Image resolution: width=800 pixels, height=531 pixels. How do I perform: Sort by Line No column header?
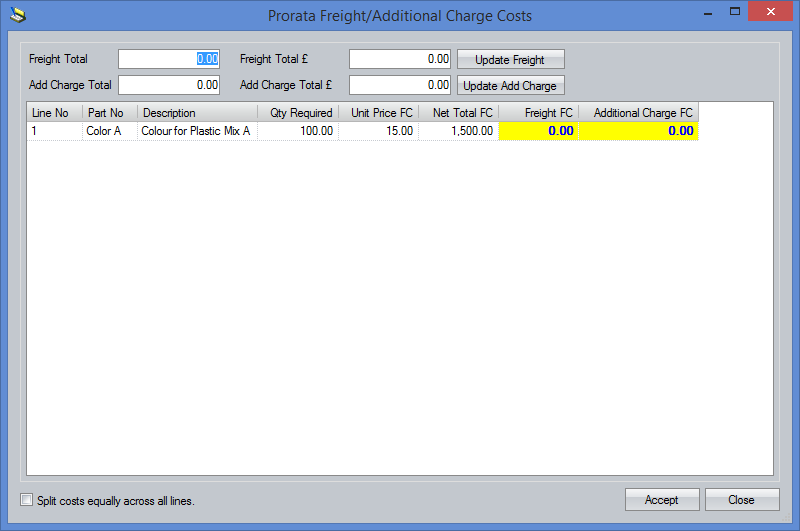coord(54,113)
